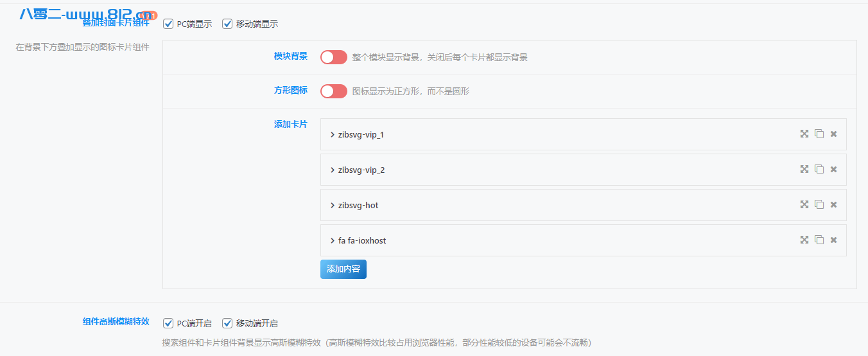
Task: Uncheck PC端显示 checkbox
Action: point(169,24)
